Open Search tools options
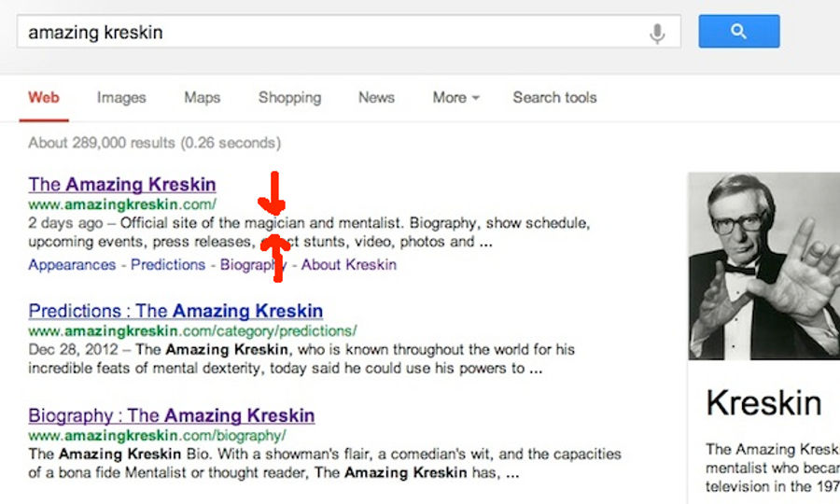The image size is (840, 504). click(x=554, y=97)
